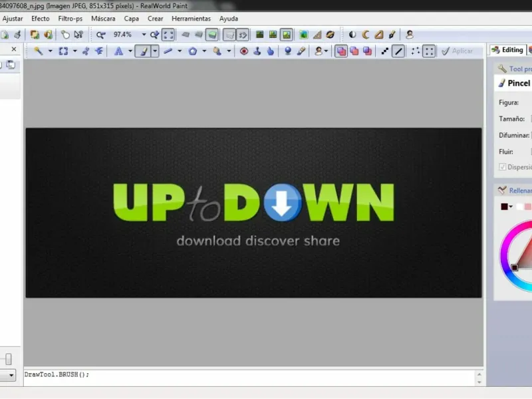Screen dimensions: 532x399
Task: Select the blue finger smudge tool
Action: 271,51
